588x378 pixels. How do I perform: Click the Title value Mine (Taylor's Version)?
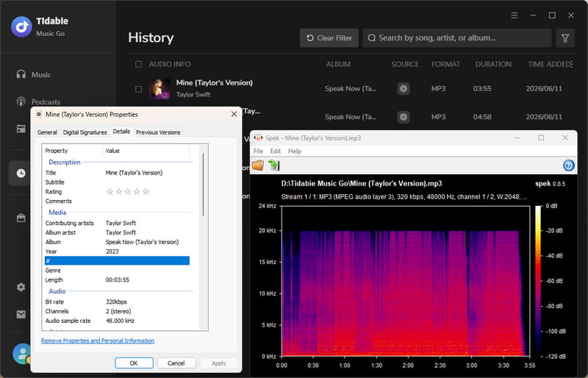(134, 173)
